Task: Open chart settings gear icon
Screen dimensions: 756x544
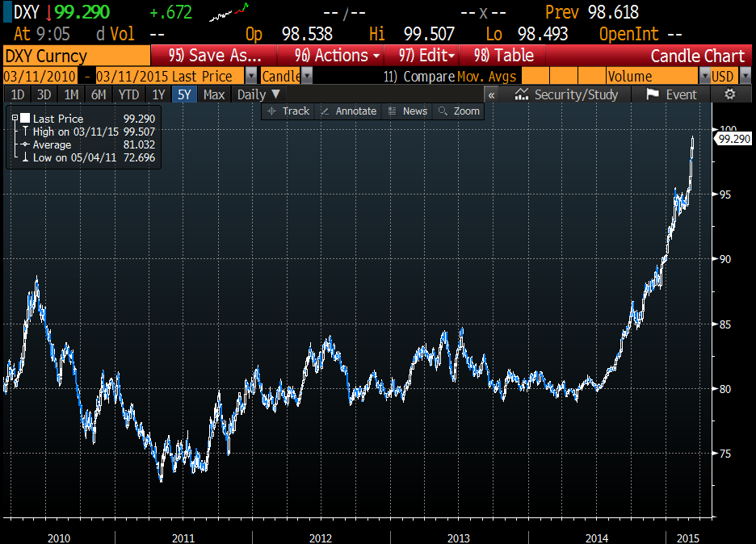Action: tap(730, 94)
